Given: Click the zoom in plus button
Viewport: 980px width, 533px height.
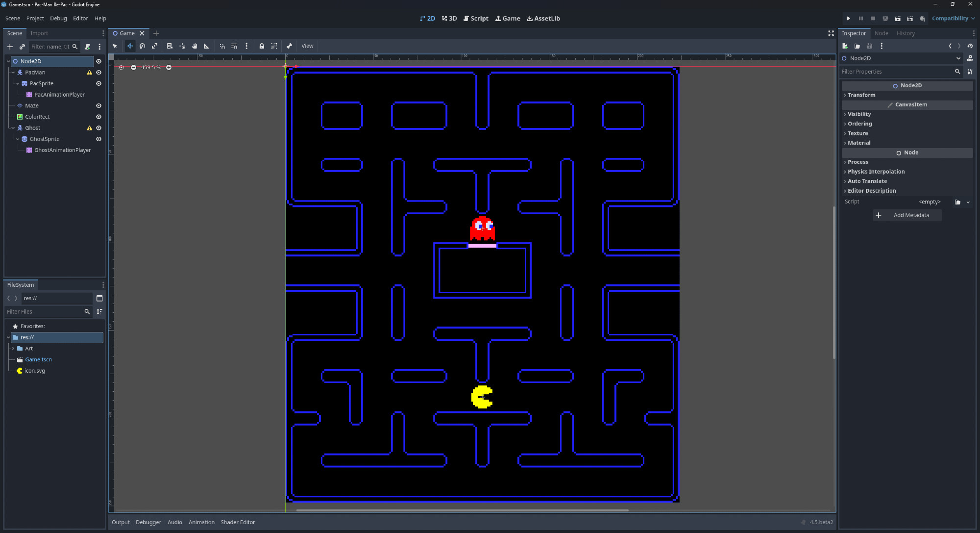Looking at the screenshot, I should (x=169, y=68).
